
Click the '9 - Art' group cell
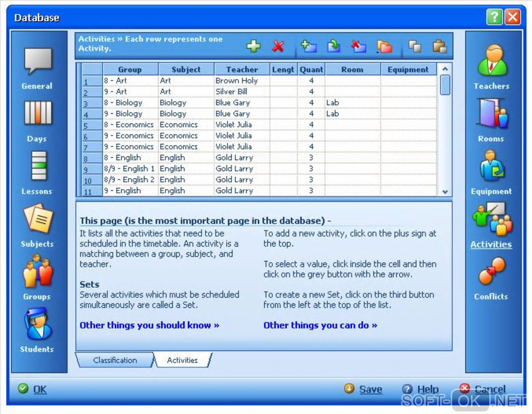pos(130,92)
